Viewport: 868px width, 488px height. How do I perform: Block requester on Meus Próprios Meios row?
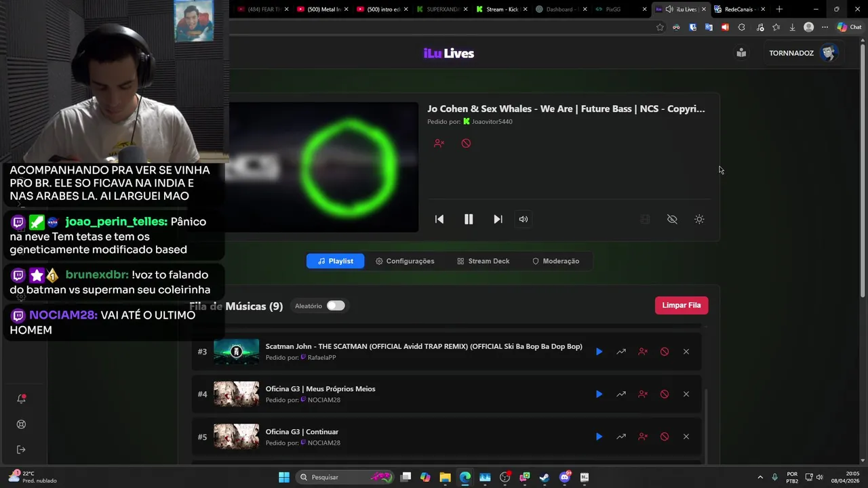643,394
